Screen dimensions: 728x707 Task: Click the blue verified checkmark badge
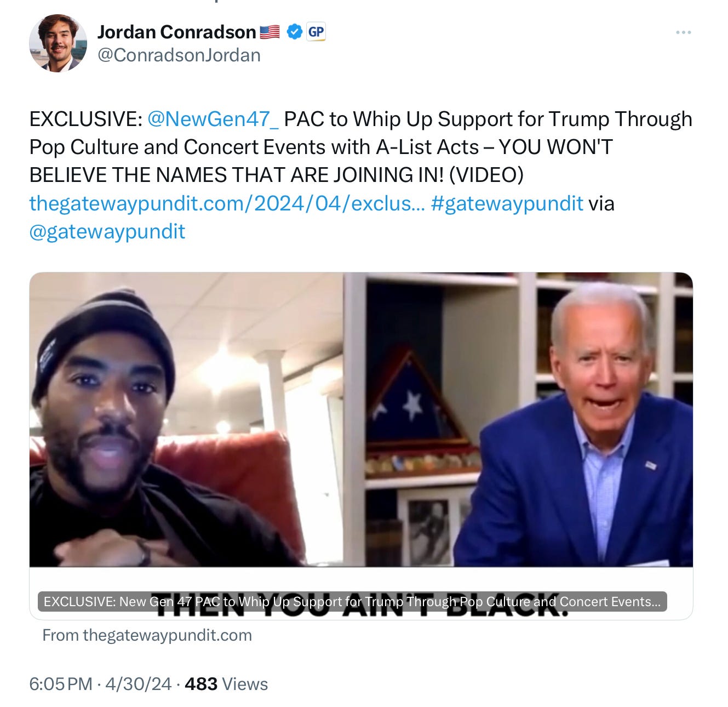point(295,32)
